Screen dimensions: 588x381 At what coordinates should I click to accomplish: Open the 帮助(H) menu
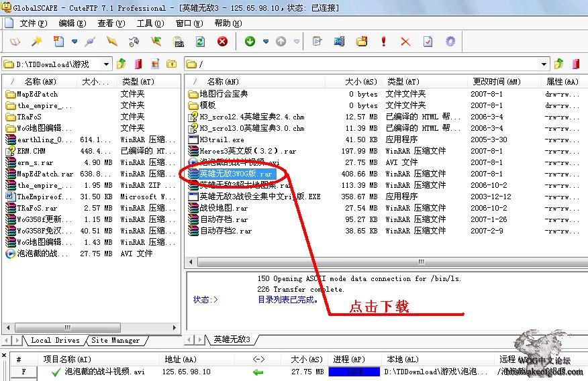tap(228, 23)
